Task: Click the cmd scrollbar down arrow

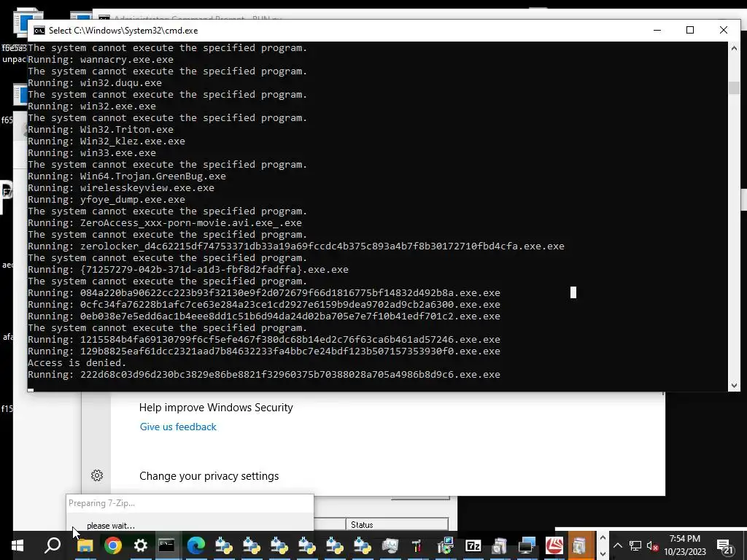Action: [734, 385]
